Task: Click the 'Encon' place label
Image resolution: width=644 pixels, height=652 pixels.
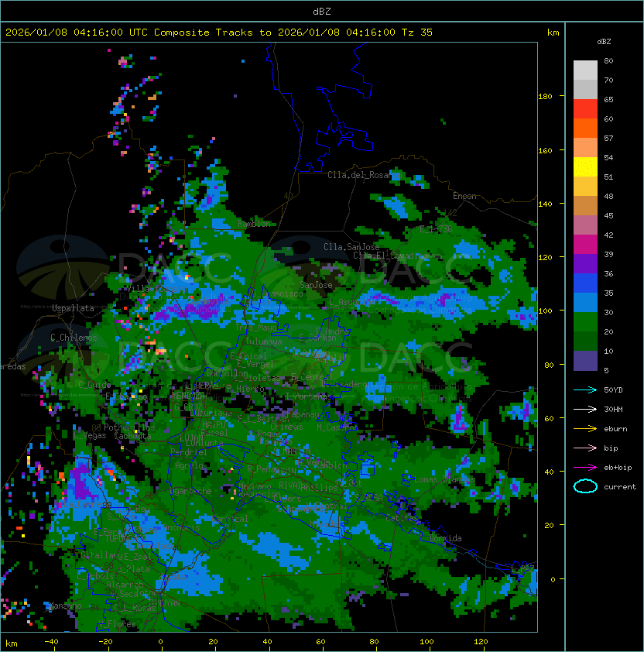Action: coord(464,196)
